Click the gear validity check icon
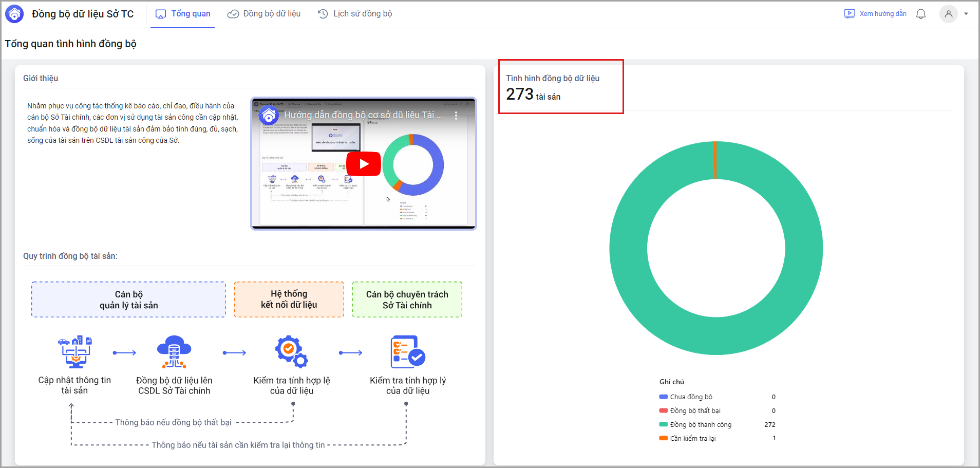The height and width of the screenshot is (468, 980). click(x=291, y=352)
